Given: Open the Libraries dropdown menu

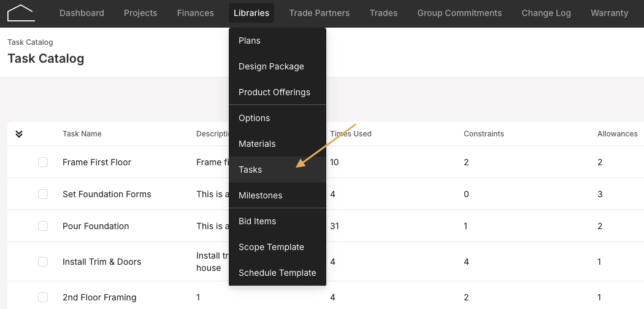Looking at the screenshot, I should [251, 13].
